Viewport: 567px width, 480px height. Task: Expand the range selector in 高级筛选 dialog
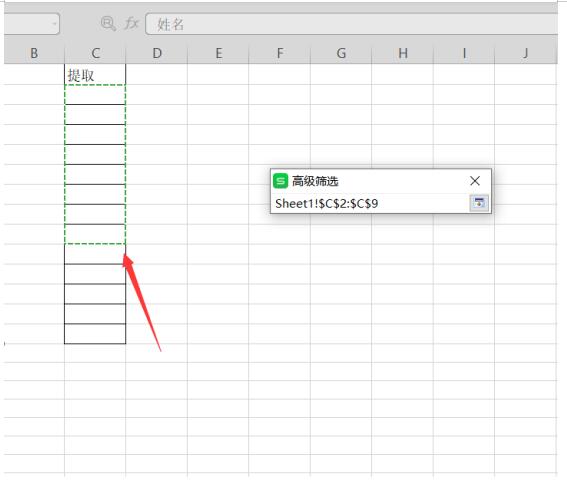(479, 203)
